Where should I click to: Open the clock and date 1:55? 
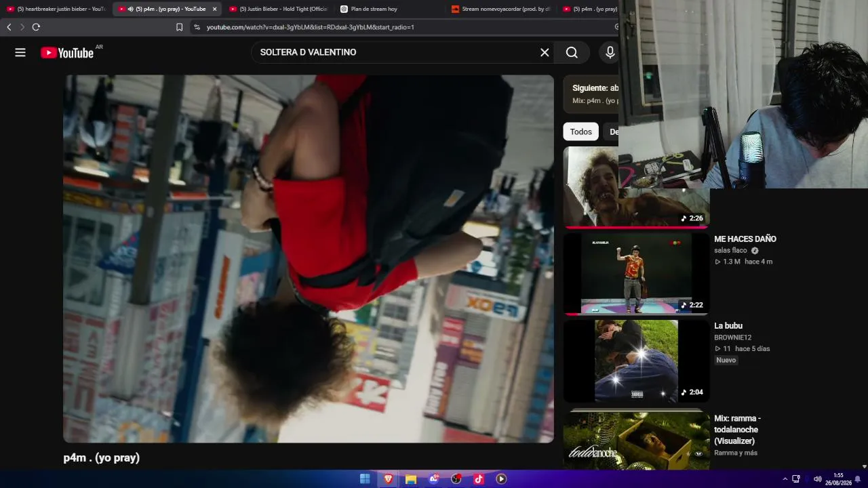point(839,479)
